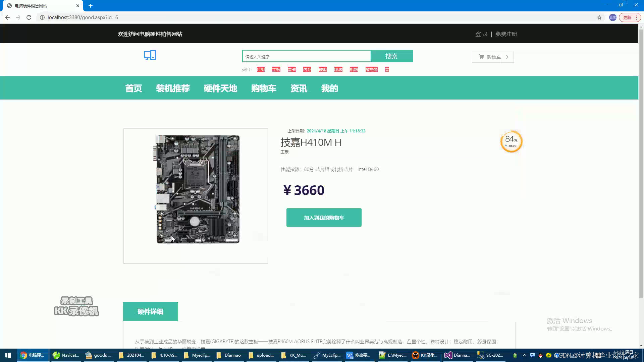
Task: Open MyEclipse from the taskbar
Action: pyautogui.click(x=327, y=355)
